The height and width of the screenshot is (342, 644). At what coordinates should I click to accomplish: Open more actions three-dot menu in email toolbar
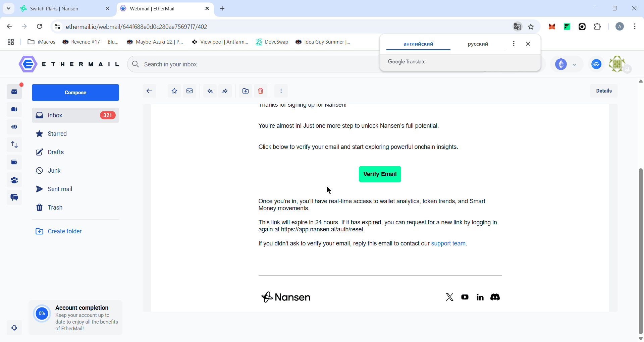tap(281, 91)
